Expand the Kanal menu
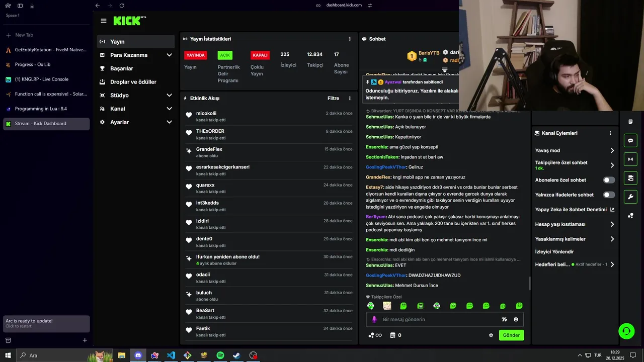 point(136,109)
